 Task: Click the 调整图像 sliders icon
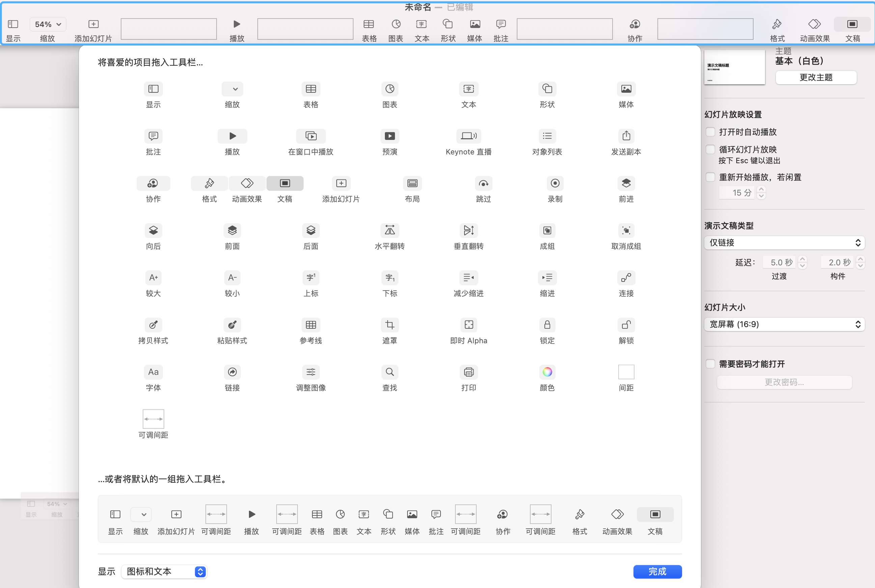[x=311, y=372]
